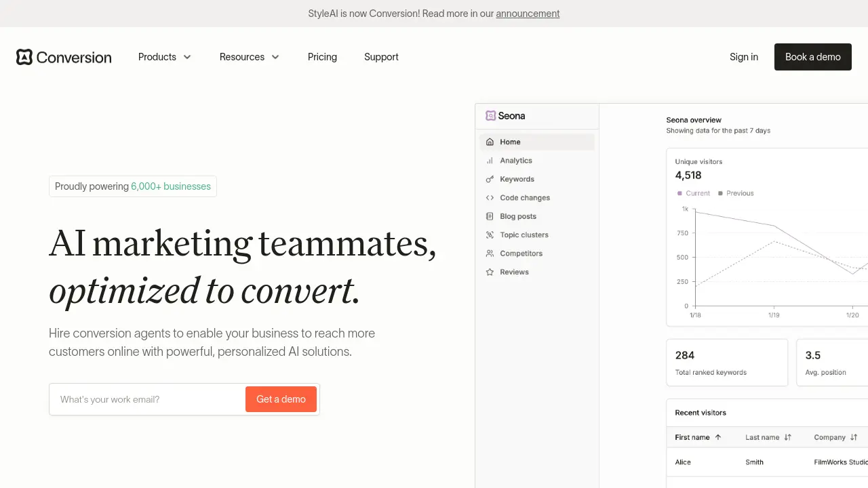Sort by First name arrow icon

[718, 437]
